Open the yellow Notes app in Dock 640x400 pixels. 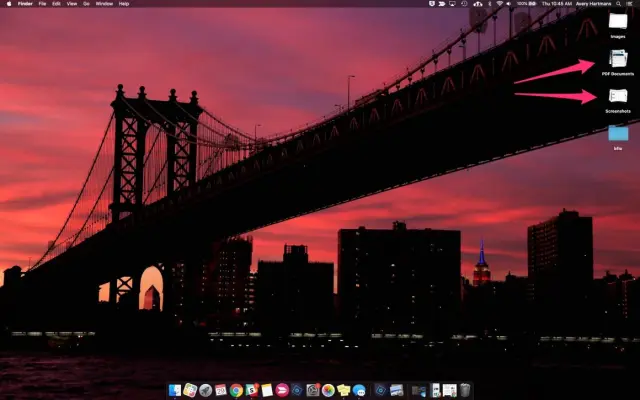267,391
